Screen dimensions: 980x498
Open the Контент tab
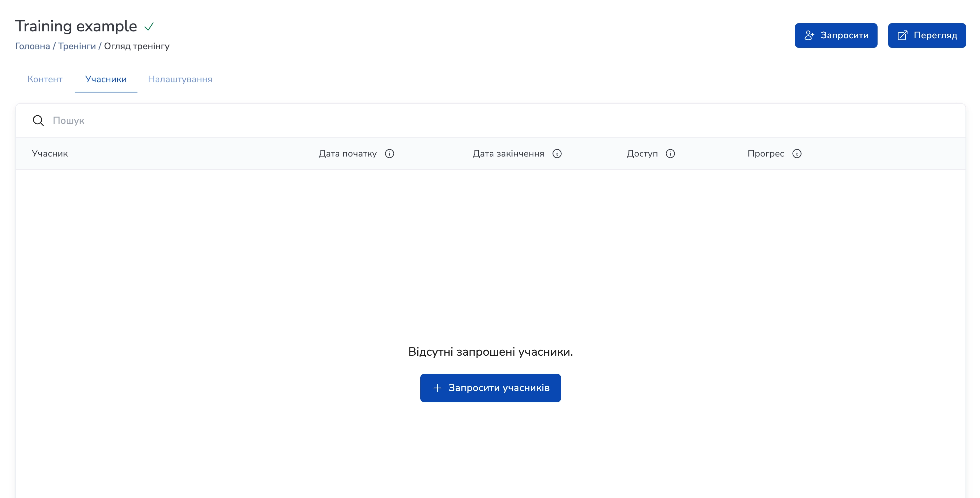click(x=45, y=79)
